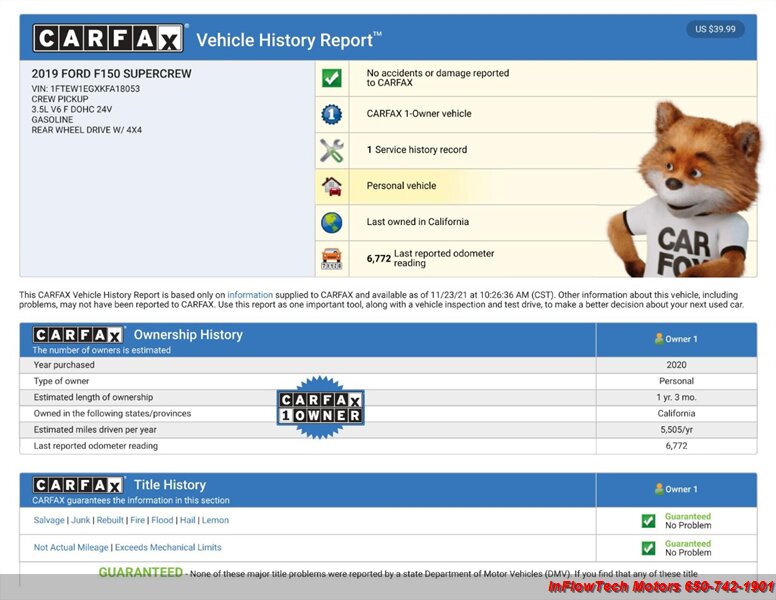Open the Lemon title link
Image resolution: width=776 pixels, height=600 pixels.
215,520
